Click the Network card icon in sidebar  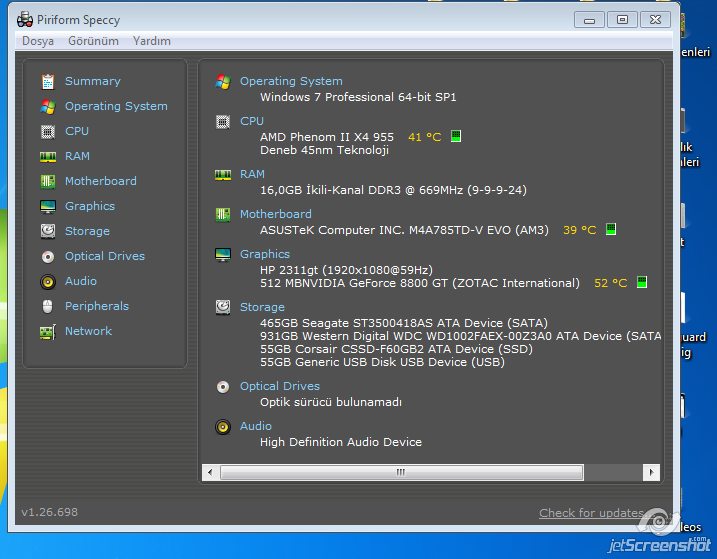tap(48, 332)
